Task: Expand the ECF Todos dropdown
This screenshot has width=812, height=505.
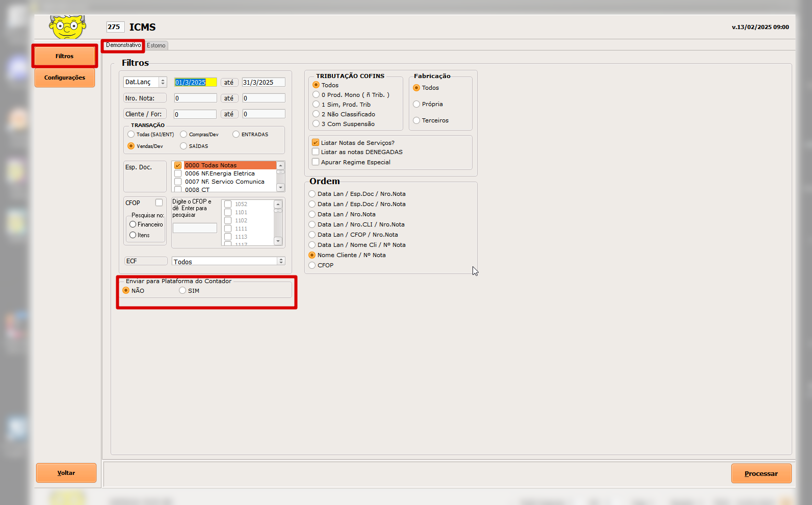Action: (280, 261)
